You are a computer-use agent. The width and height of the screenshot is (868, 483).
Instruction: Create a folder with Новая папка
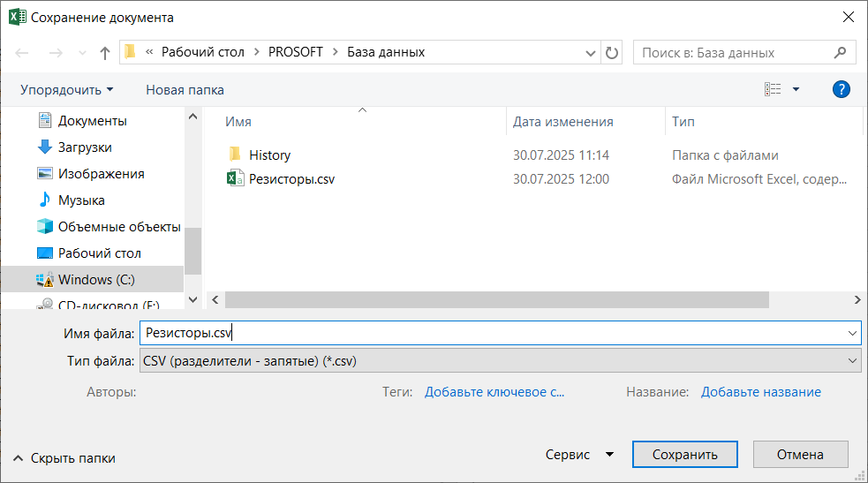click(x=185, y=90)
